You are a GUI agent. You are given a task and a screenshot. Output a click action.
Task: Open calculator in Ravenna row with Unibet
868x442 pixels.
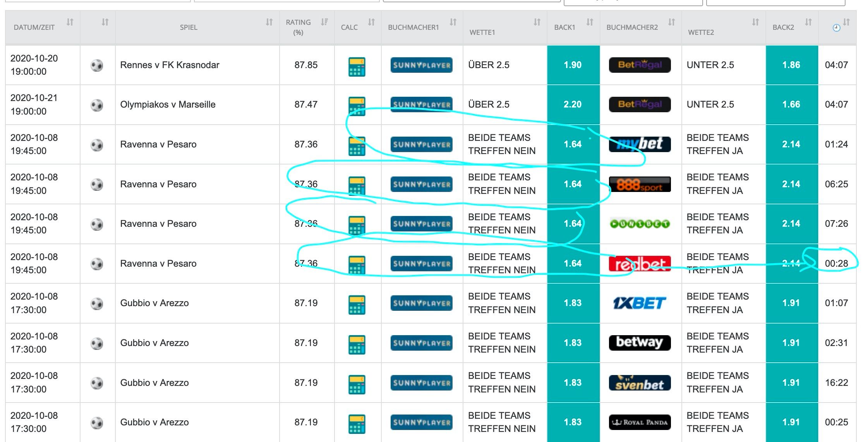click(357, 226)
